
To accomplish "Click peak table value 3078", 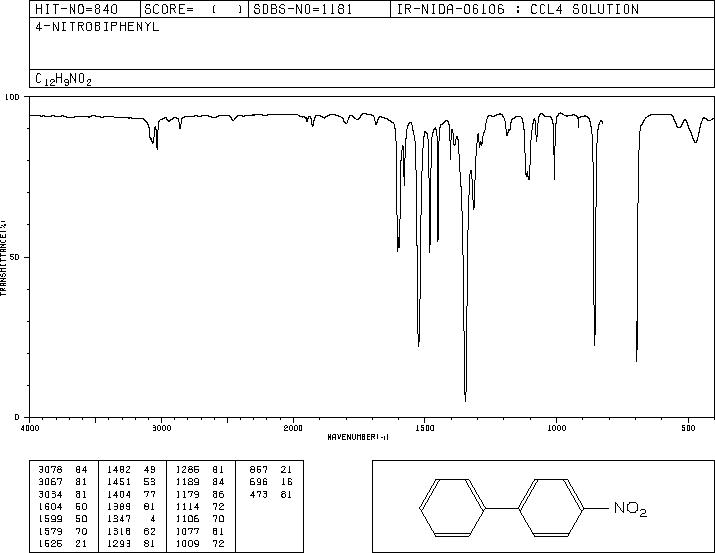I will point(50,470).
